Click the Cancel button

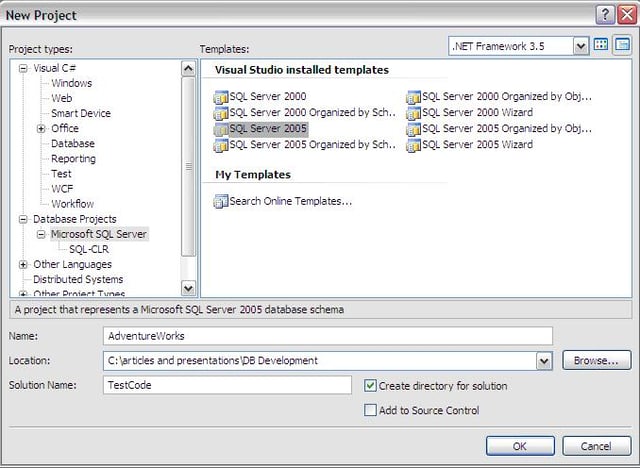point(596,446)
